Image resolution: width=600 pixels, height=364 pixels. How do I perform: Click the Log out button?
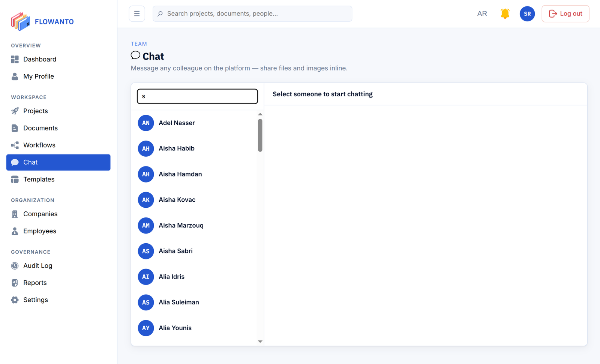[565, 14]
